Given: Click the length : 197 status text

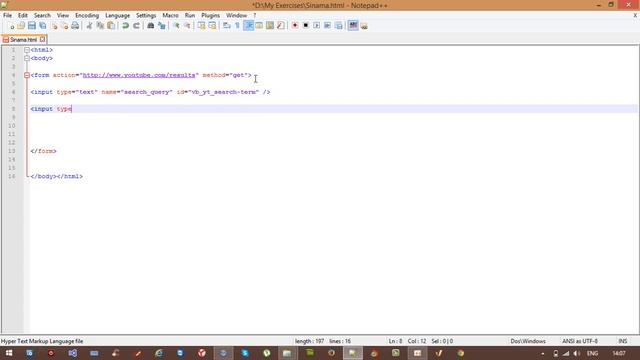Looking at the screenshot, I should [309, 341].
